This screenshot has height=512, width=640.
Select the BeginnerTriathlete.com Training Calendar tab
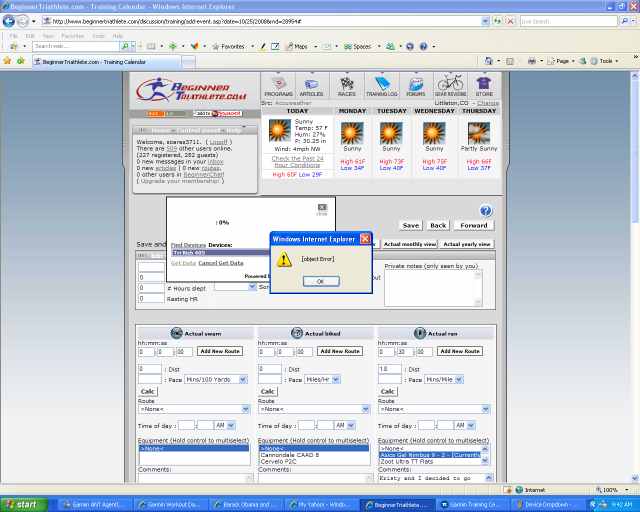coord(106,62)
